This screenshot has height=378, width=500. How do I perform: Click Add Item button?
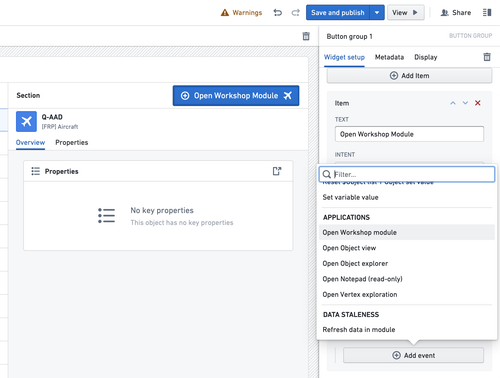point(409,76)
